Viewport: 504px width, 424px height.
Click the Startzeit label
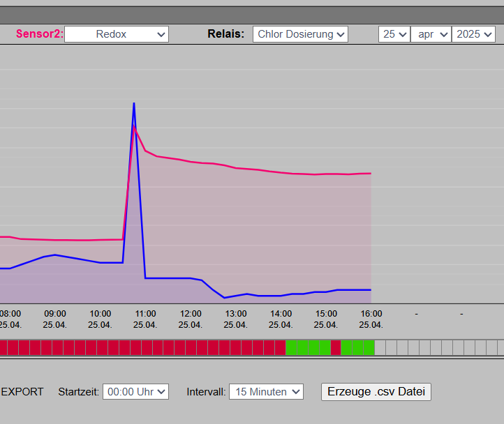coord(78,391)
